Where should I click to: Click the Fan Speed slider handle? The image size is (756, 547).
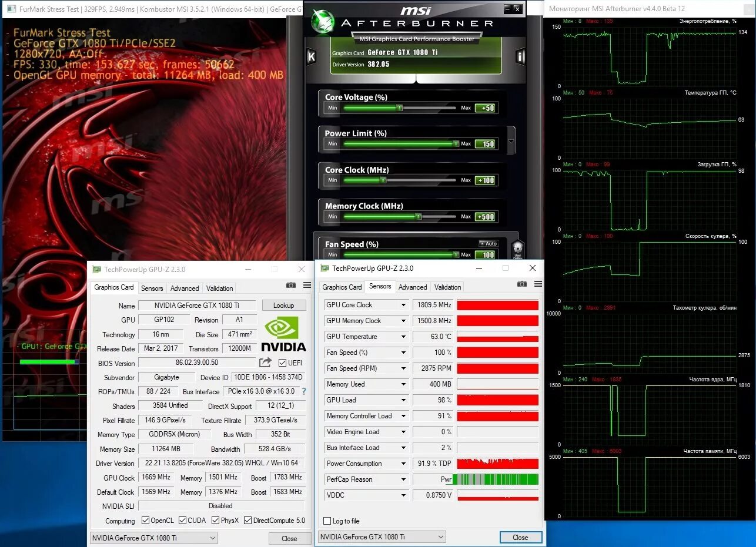[x=456, y=255]
